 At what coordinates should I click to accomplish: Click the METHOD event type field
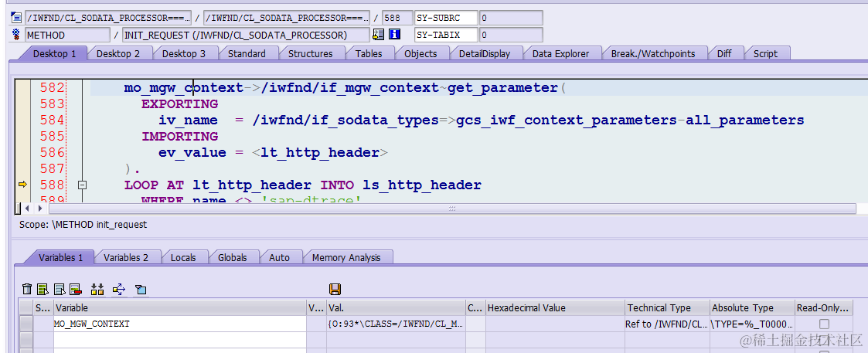[67, 35]
